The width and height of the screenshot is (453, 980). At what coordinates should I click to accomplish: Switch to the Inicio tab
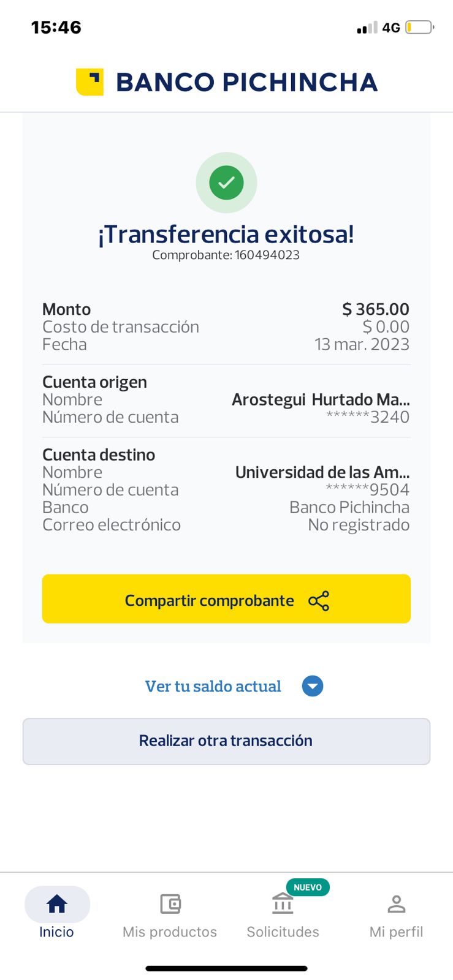click(x=56, y=932)
